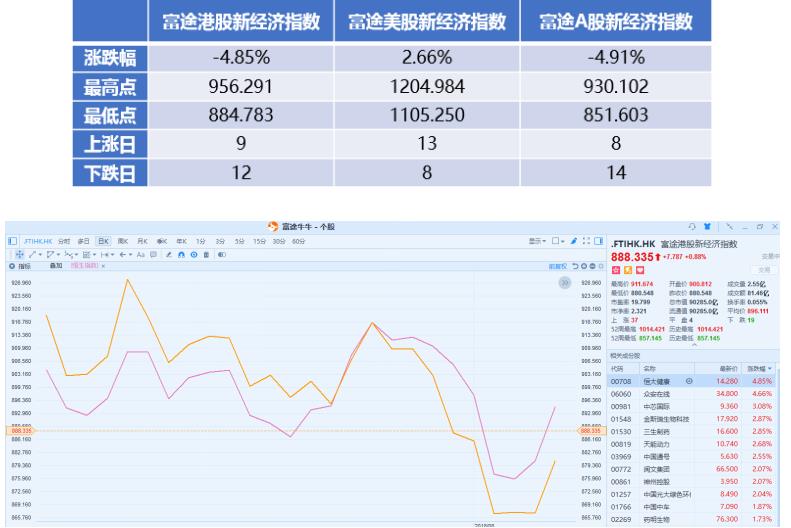The image size is (791, 528).
Task: Click the blue pencil draw icon top right
Action: point(573,241)
